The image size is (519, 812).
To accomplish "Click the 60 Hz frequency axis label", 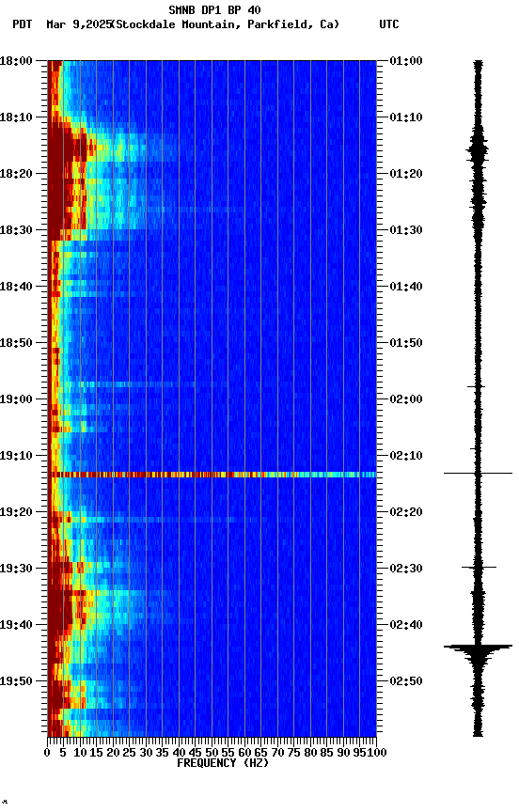I will 245,753.
